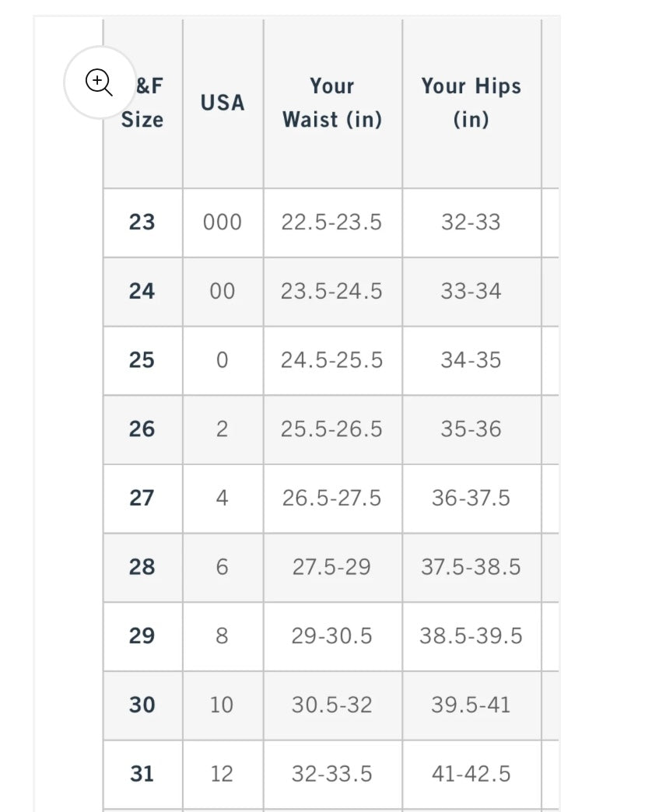Select the USA column header
This screenshot has height=812, width=645.
[222, 103]
